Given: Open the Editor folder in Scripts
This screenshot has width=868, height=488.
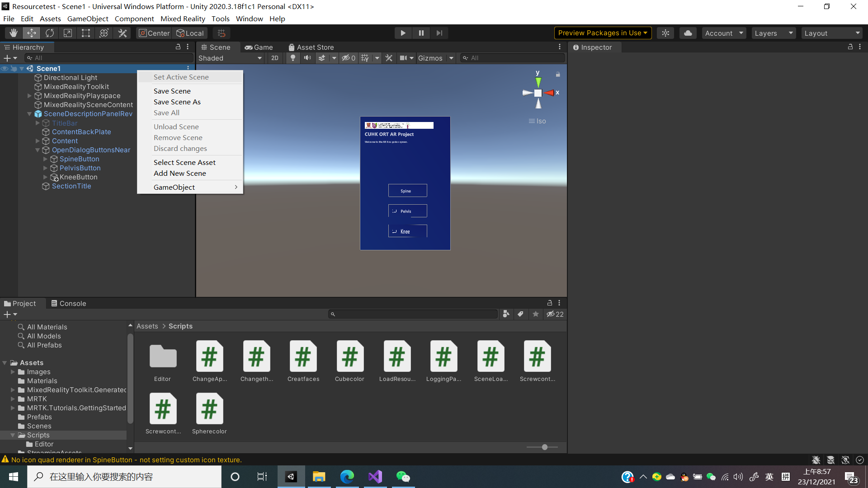Looking at the screenshot, I should pyautogui.click(x=163, y=361).
